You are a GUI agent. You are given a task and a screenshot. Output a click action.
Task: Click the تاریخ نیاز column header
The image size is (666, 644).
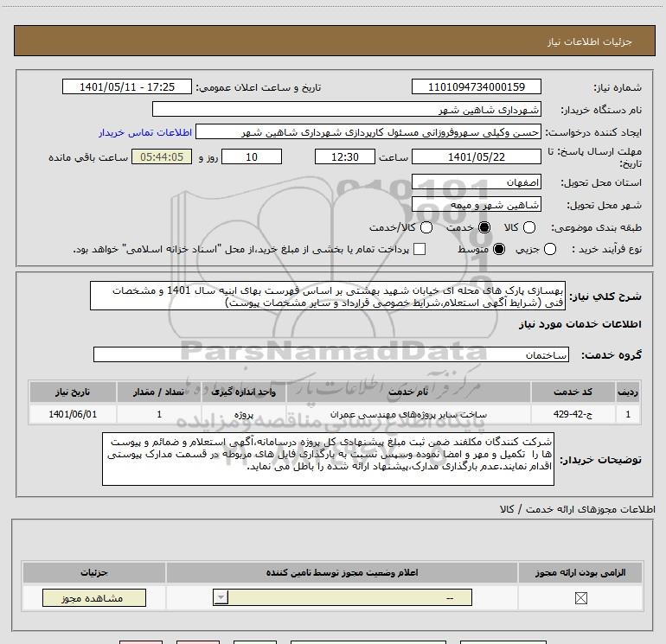click(x=73, y=392)
